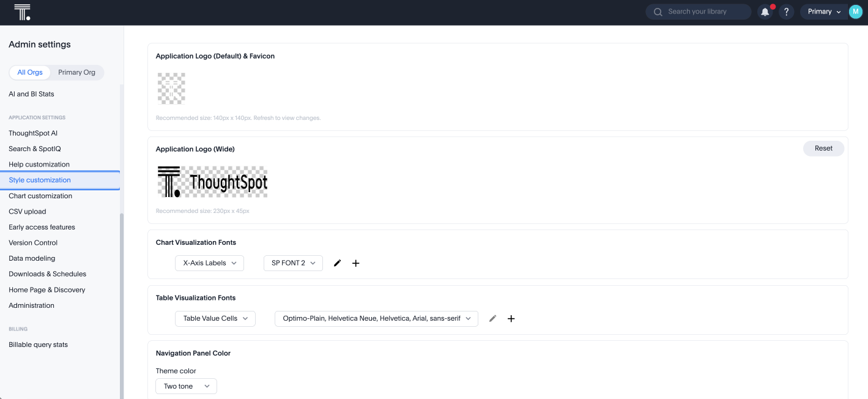Screen dimensions: 868x399
Task: Open notifications via the bell icon
Action: coord(765,11)
